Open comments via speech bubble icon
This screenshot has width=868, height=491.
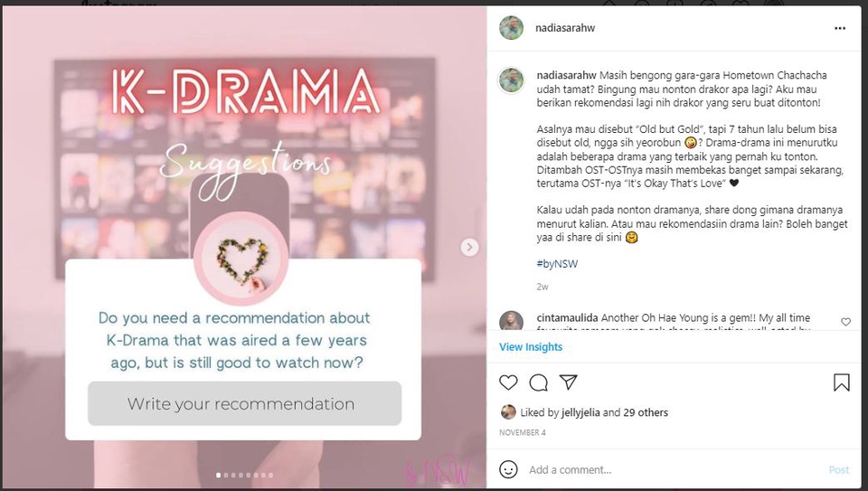pyautogui.click(x=538, y=382)
